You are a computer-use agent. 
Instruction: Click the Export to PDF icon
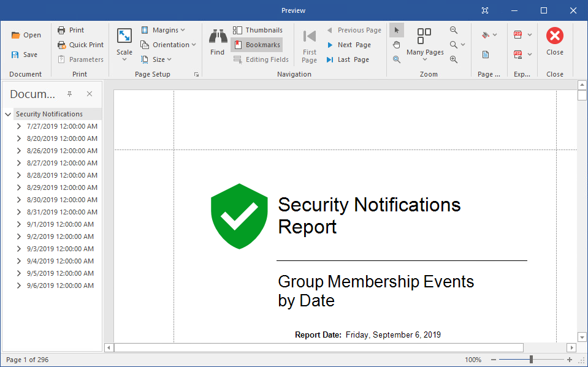pos(518,35)
